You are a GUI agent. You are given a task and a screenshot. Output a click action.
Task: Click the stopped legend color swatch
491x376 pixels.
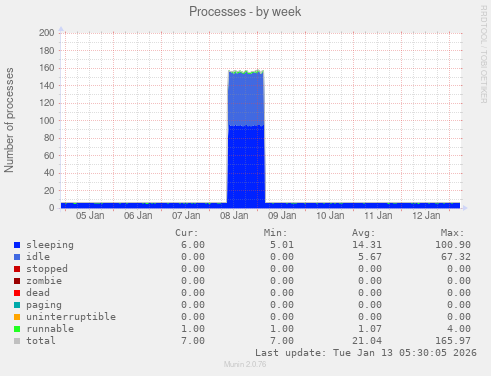17,269
